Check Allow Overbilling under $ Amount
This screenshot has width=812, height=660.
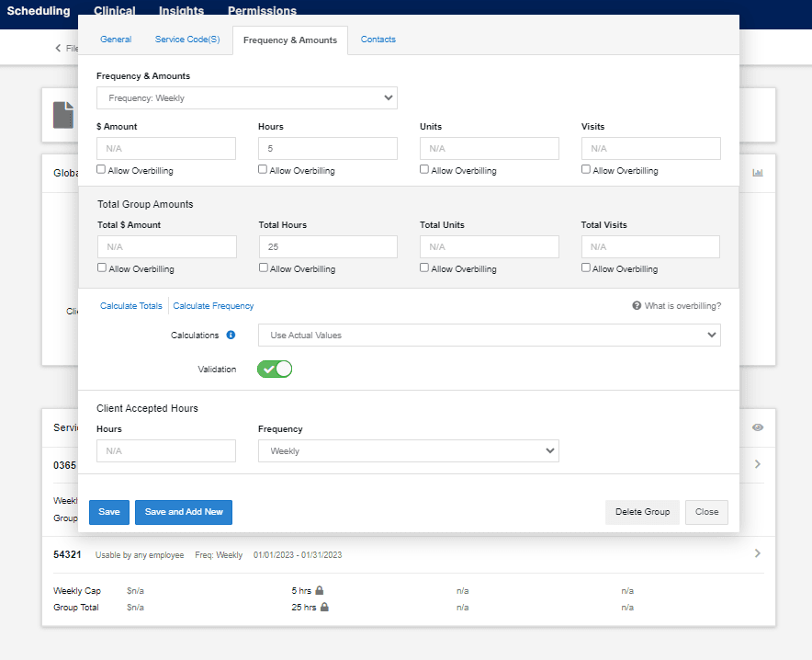(x=101, y=169)
